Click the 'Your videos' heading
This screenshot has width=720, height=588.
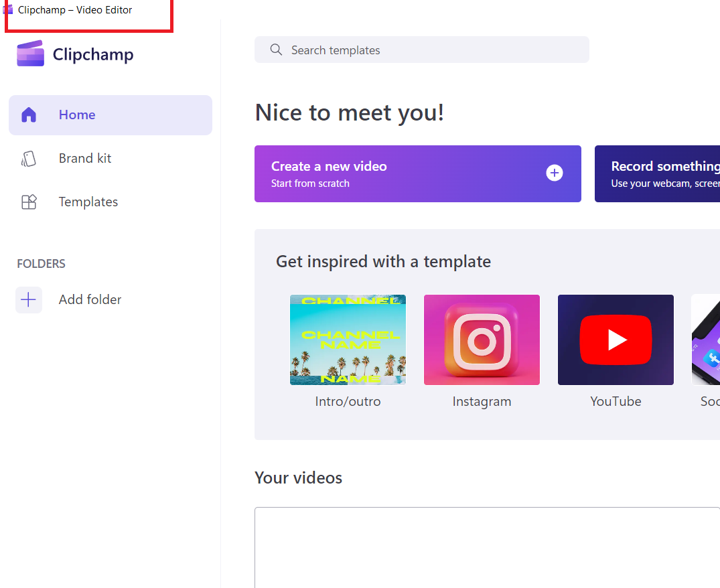click(299, 478)
